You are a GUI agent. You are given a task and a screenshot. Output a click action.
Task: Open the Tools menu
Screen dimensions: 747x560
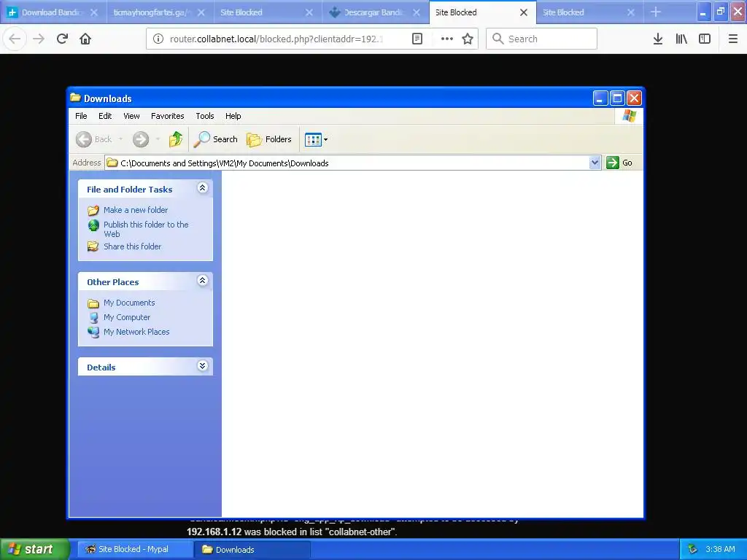tap(205, 116)
